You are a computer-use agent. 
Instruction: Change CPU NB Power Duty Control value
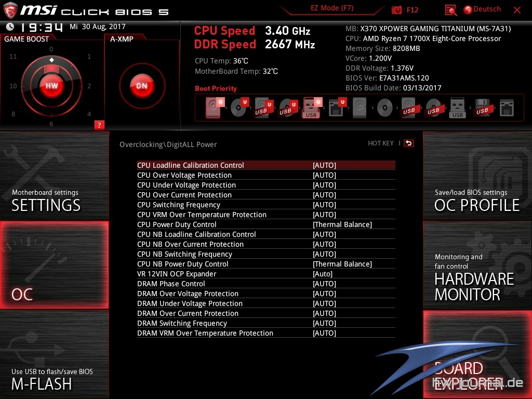[342, 264]
